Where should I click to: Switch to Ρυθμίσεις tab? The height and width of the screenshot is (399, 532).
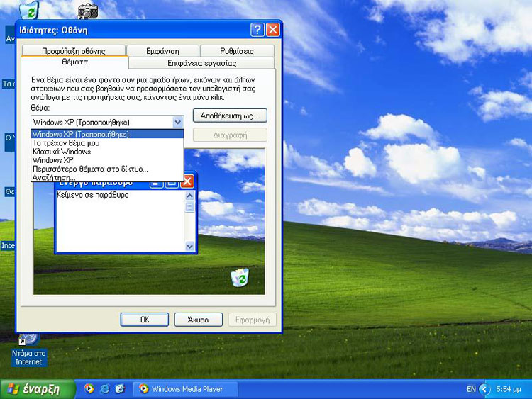[237, 51]
